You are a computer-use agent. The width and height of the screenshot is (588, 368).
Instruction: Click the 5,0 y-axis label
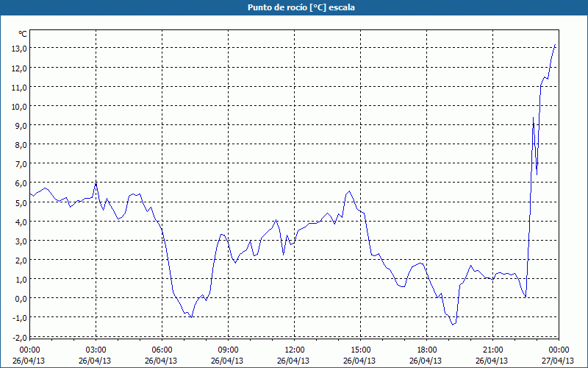21,203
